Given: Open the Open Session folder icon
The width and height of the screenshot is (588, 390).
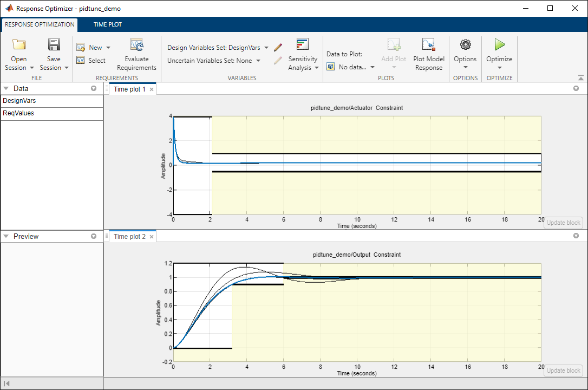Looking at the screenshot, I should tap(19, 45).
